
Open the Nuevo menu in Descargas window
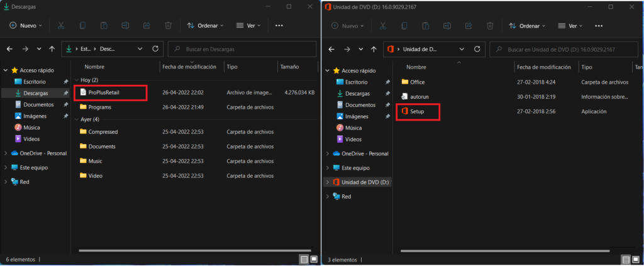tap(26, 25)
